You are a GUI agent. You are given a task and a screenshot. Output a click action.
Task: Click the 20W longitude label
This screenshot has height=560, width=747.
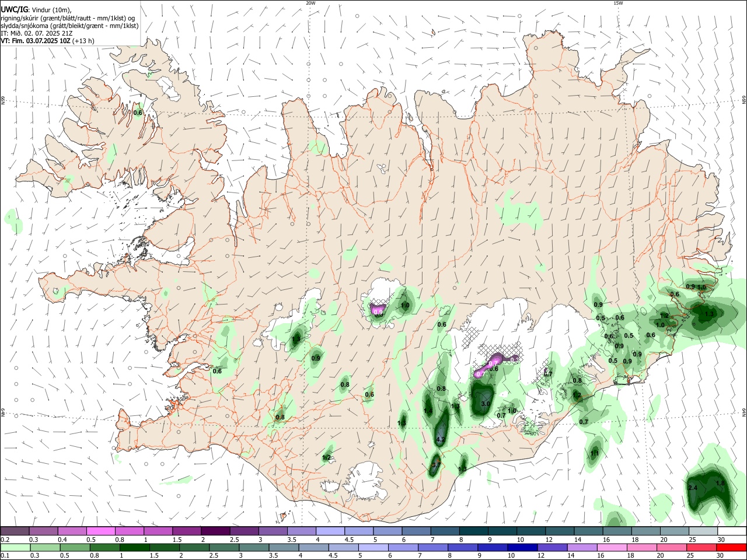(x=310, y=3)
